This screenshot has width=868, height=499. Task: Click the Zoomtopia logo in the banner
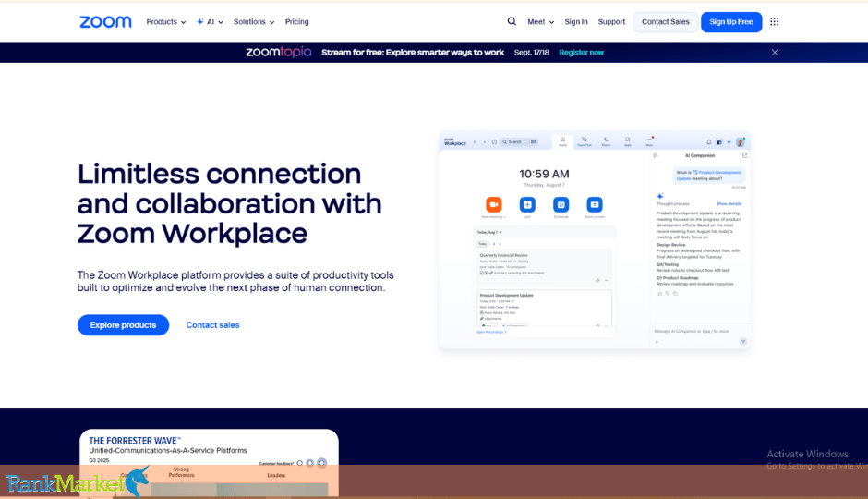pyautogui.click(x=279, y=52)
